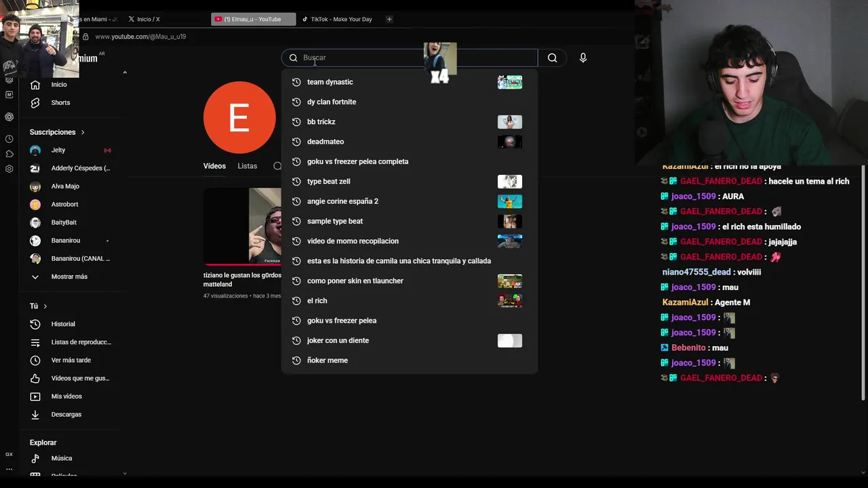Image resolution: width=868 pixels, height=488 pixels.
Task: Click the E channel avatar
Action: point(239,117)
